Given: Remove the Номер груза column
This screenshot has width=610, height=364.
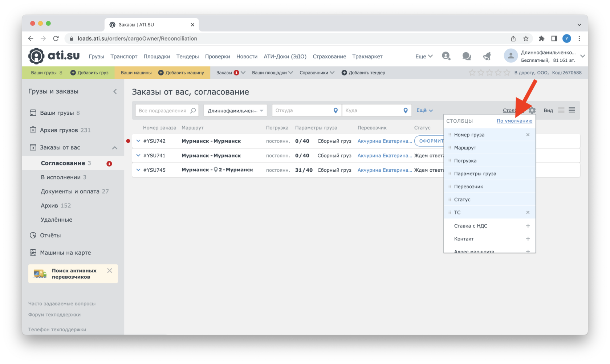Looking at the screenshot, I should pos(528,135).
